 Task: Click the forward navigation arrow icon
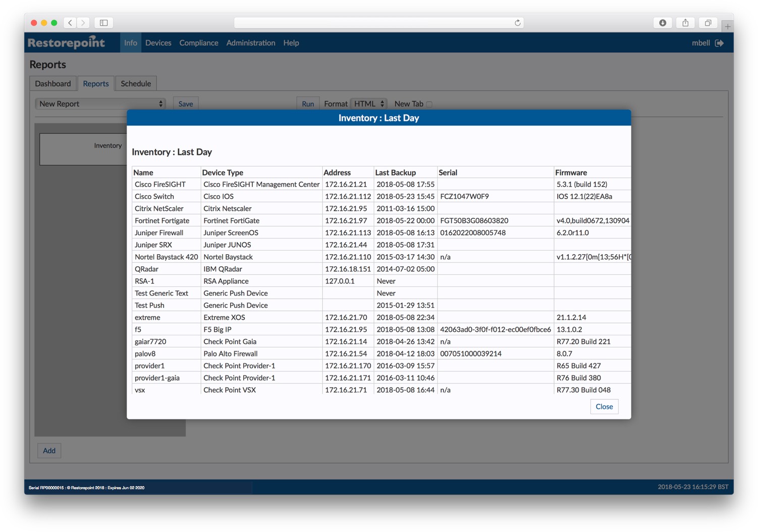[x=83, y=23]
